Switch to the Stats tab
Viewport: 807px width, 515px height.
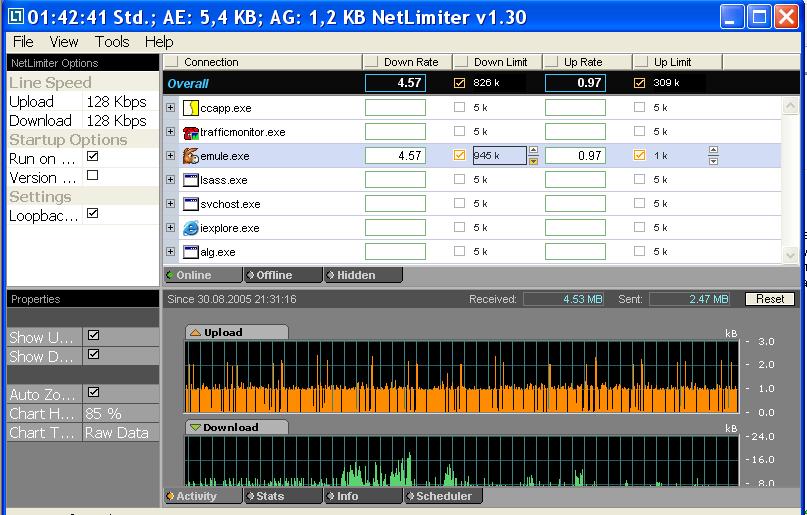tap(284, 496)
